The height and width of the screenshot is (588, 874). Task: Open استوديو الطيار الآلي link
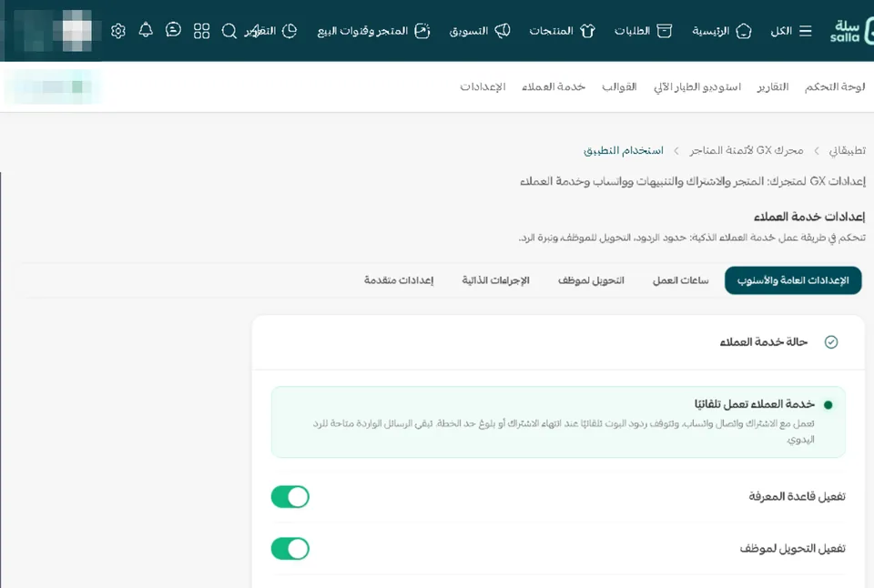tap(697, 87)
